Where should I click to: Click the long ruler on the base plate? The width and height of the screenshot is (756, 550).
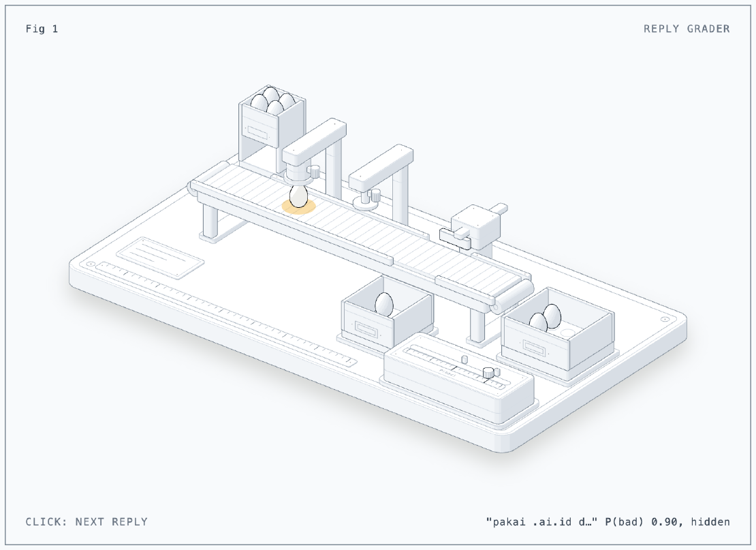[x=226, y=314]
